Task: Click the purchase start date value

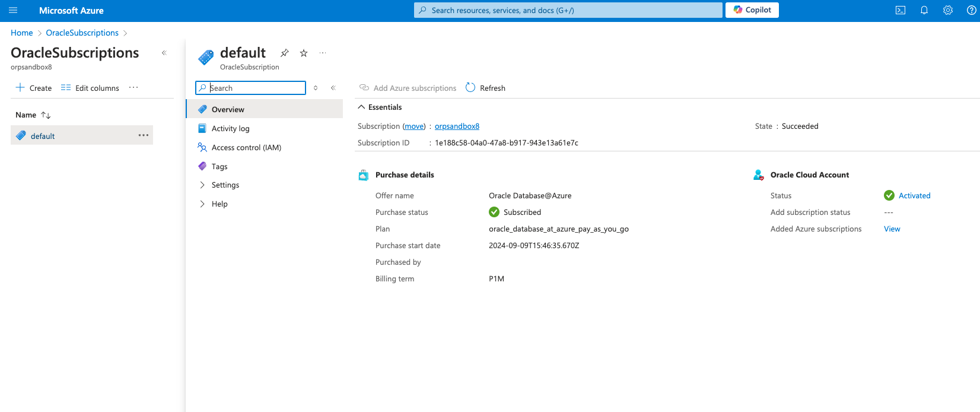Action: click(534, 245)
